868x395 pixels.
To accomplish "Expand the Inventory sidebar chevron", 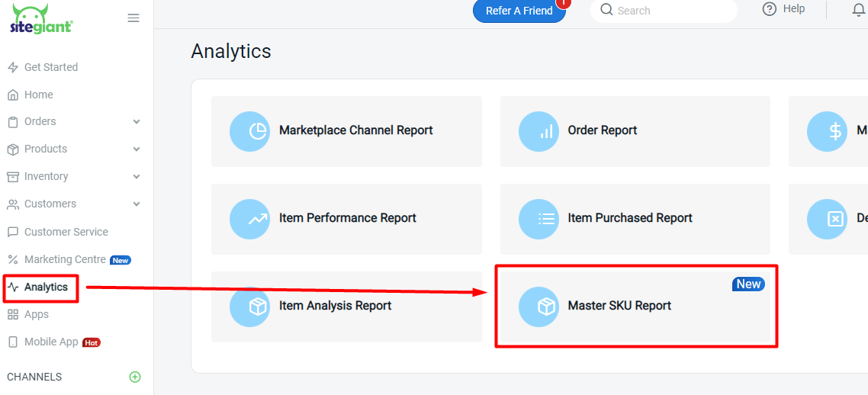I will (137, 177).
